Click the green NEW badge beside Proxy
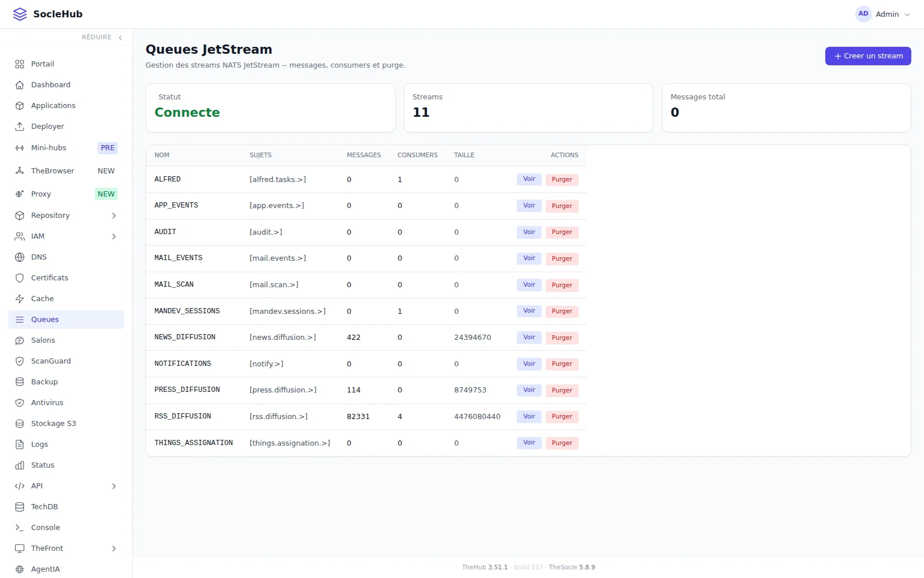Screen dimensions: 924x578 pos(106,194)
